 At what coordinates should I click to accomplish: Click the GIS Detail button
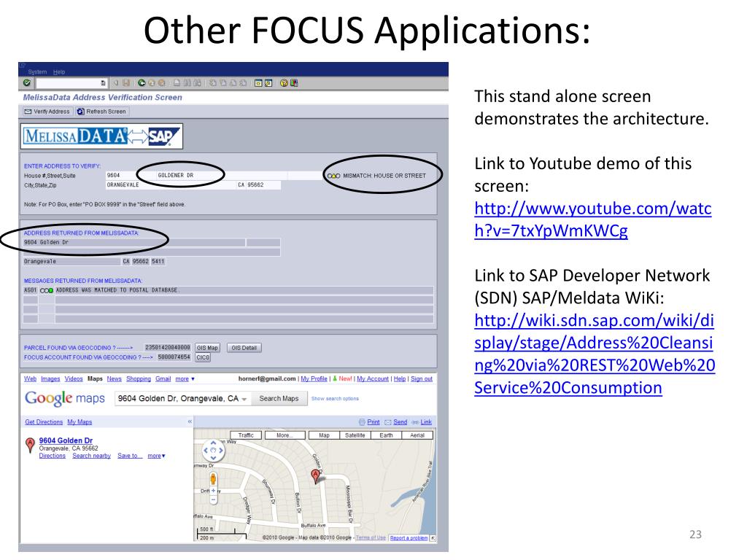244,348
